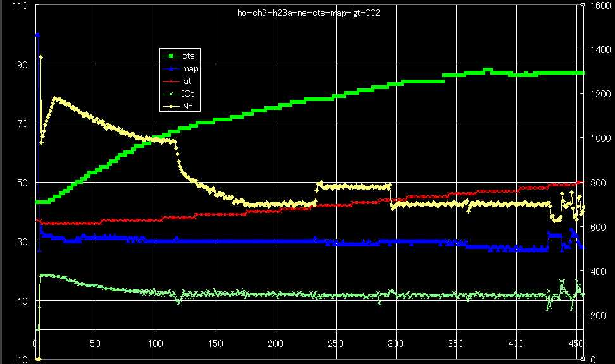Click left axis label 70

pos(22,124)
